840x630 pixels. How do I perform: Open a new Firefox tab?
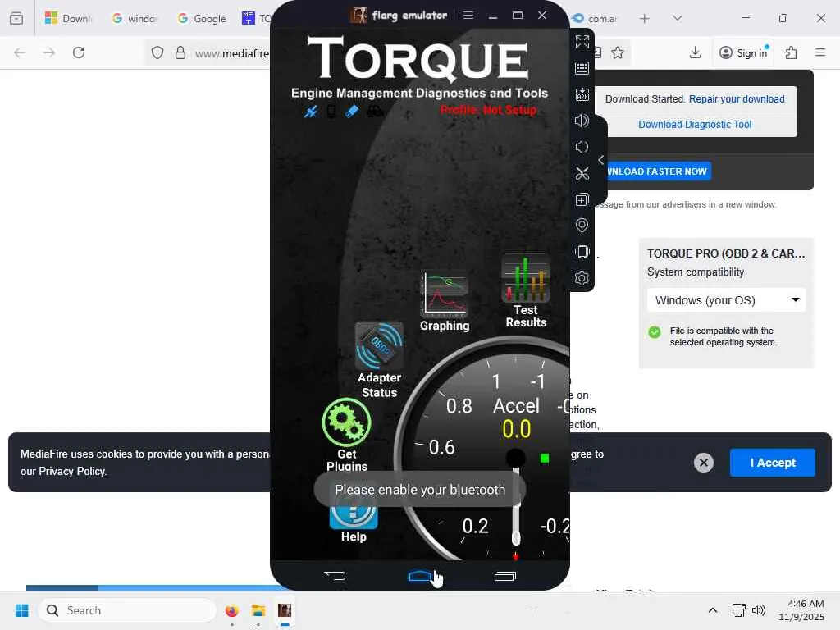coord(645,18)
